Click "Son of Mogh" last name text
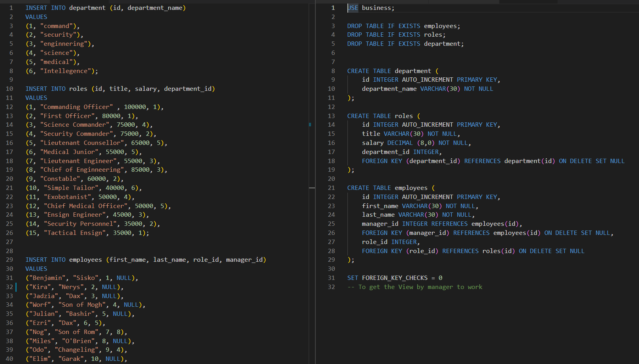This screenshot has height=364, width=639. (x=82, y=305)
